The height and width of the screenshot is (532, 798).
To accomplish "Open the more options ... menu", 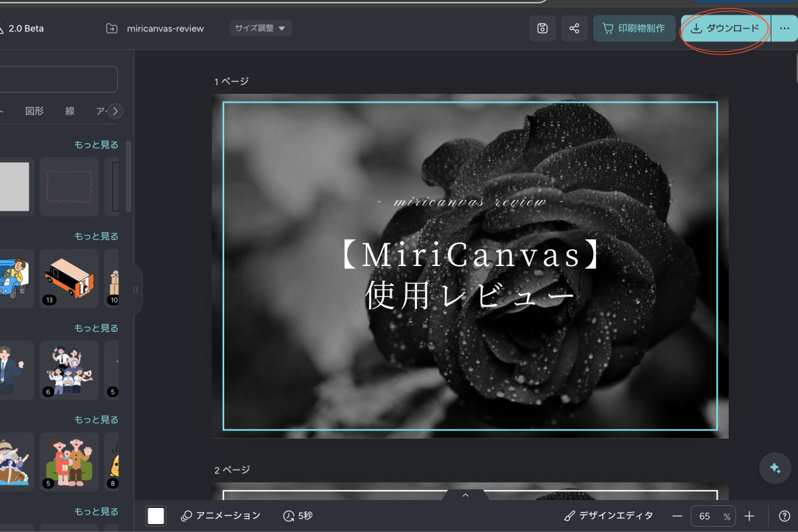I will [786, 28].
